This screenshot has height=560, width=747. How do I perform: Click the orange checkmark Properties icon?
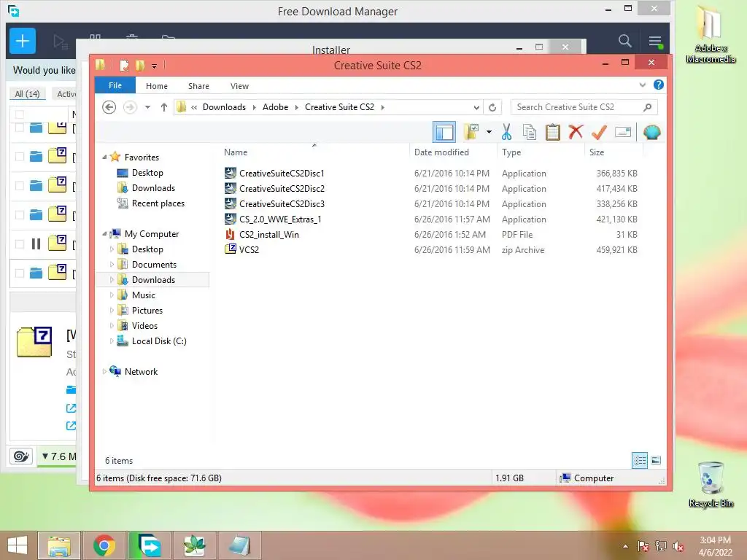point(599,133)
